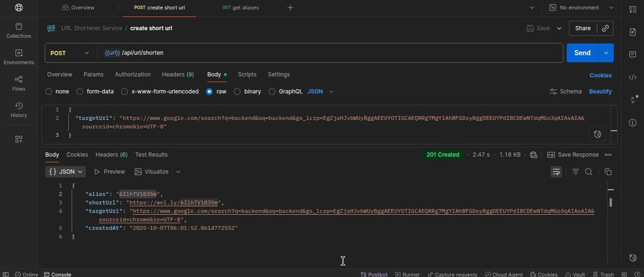Open the response JSON format dropdown
The image size is (644, 277).
pyautogui.click(x=65, y=172)
